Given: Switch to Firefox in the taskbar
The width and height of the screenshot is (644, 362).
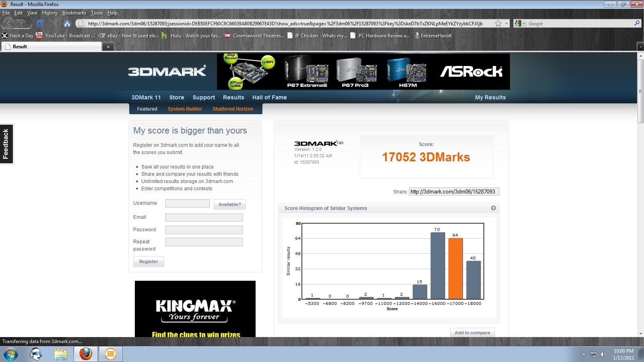Looking at the screenshot, I should [86, 354].
